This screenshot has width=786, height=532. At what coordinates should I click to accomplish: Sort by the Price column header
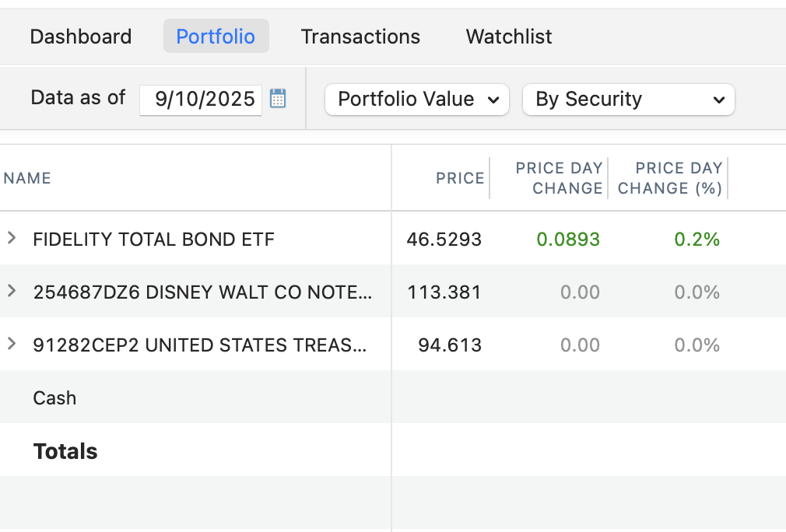[460, 178]
